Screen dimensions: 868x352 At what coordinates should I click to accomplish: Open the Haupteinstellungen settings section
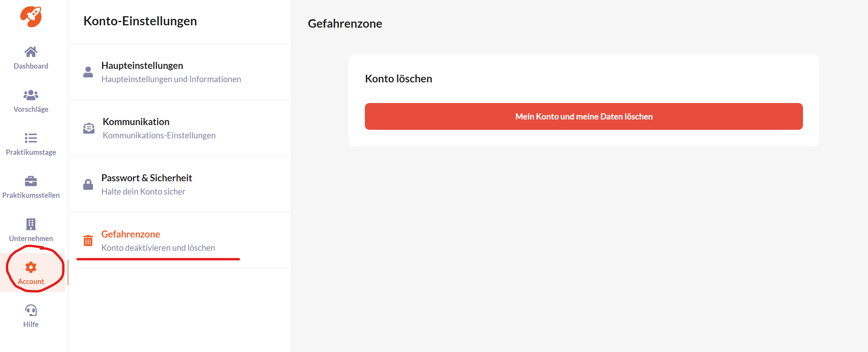coord(179,72)
